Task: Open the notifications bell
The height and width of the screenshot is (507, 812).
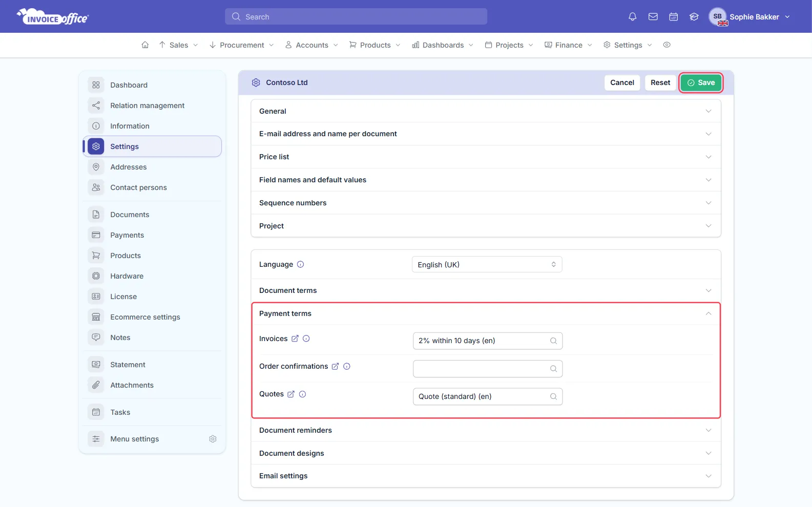Action: coord(633,17)
